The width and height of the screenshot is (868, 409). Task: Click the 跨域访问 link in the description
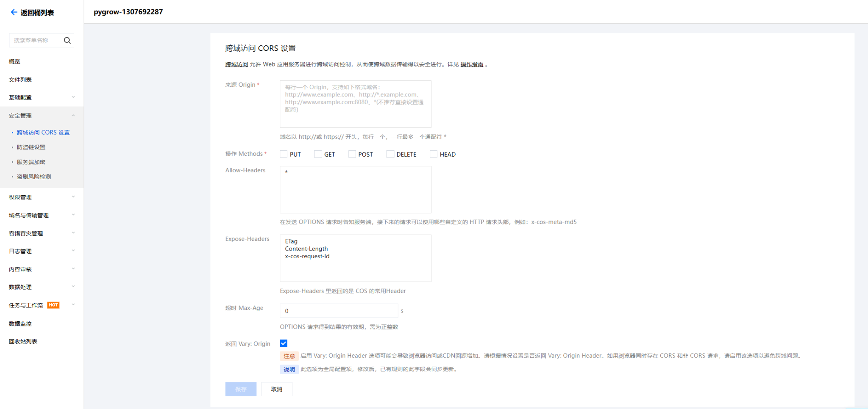[x=236, y=64]
